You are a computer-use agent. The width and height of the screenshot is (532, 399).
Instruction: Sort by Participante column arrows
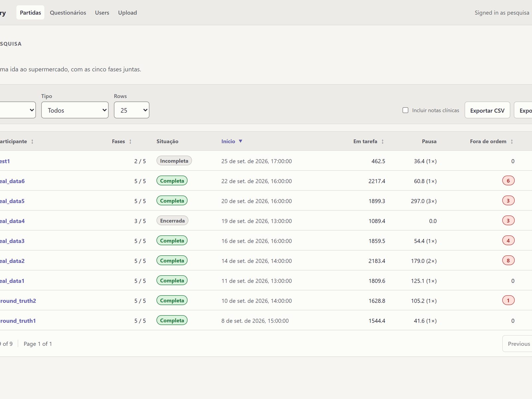pos(32,141)
